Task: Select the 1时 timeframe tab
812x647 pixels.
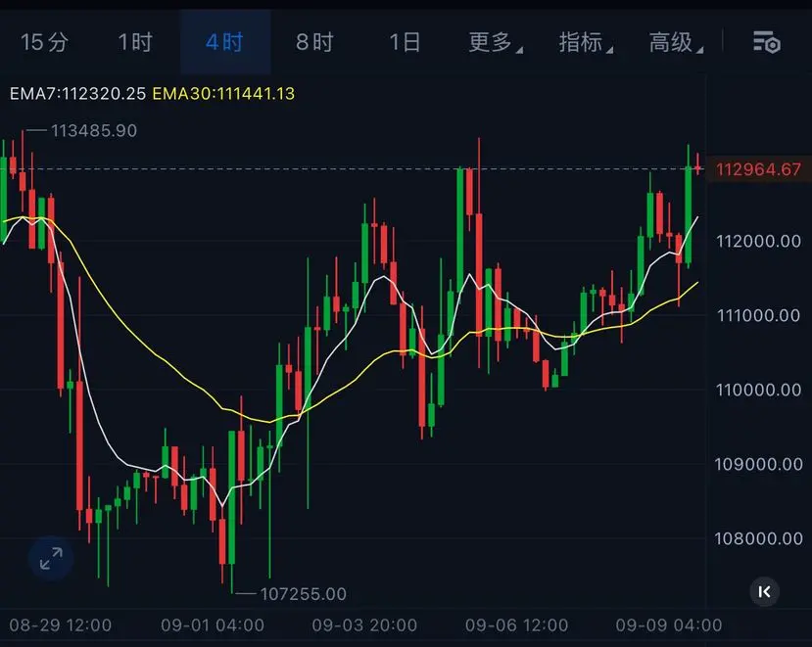Action: click(134, 42)
